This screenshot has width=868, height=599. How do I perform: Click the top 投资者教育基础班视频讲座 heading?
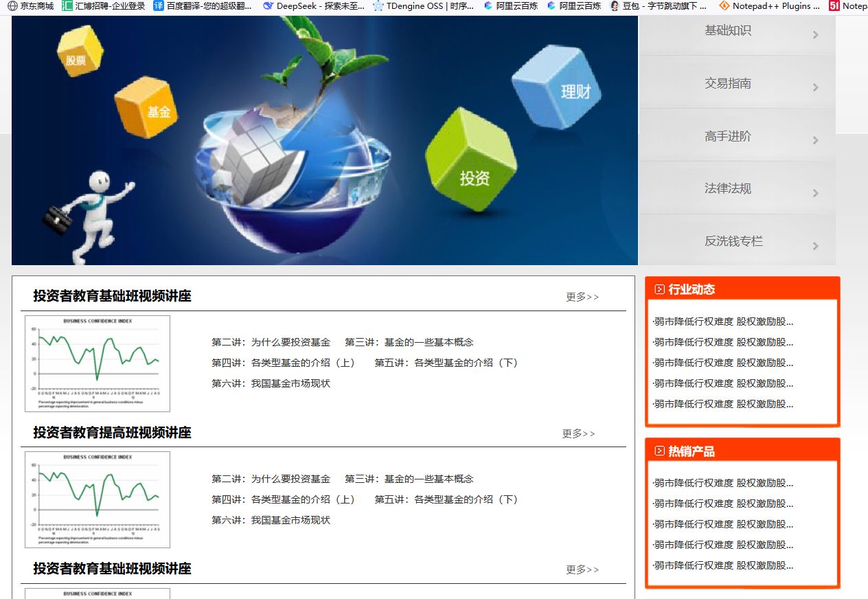(x=112, y=296)
